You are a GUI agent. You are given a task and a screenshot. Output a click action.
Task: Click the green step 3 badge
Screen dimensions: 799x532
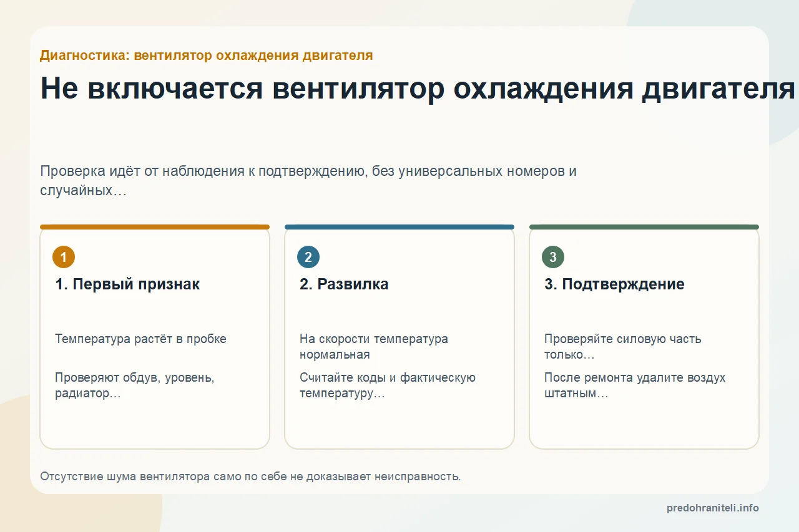click(x=553, y=257)
